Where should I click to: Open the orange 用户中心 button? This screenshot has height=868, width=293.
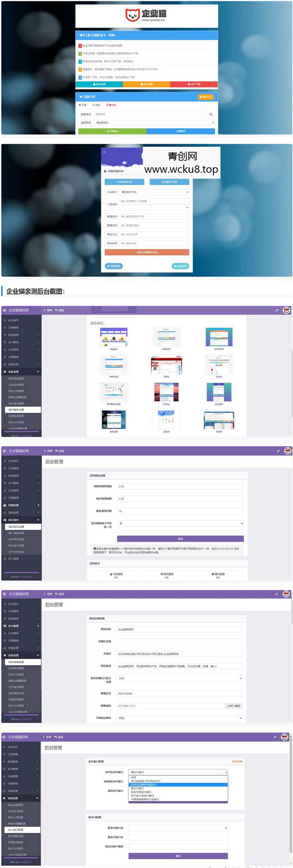pyautogui.click(x=206, y=97)
